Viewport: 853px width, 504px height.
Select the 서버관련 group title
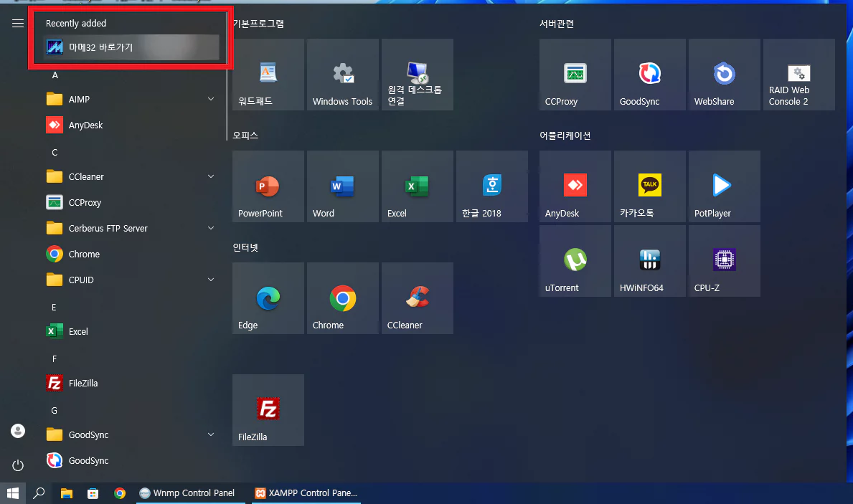[x=557, y=24]
